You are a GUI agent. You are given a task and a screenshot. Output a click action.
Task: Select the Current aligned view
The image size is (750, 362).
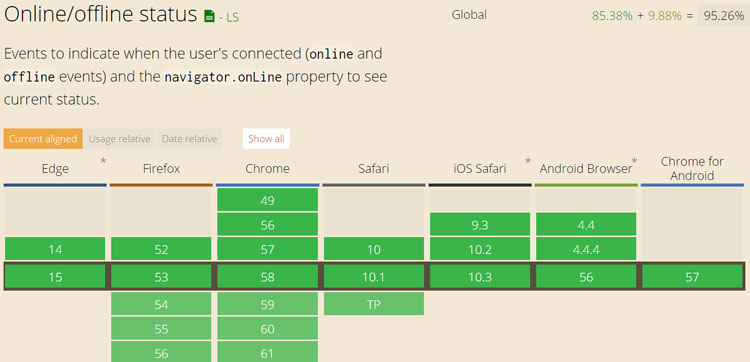click(x=43, y=139)
